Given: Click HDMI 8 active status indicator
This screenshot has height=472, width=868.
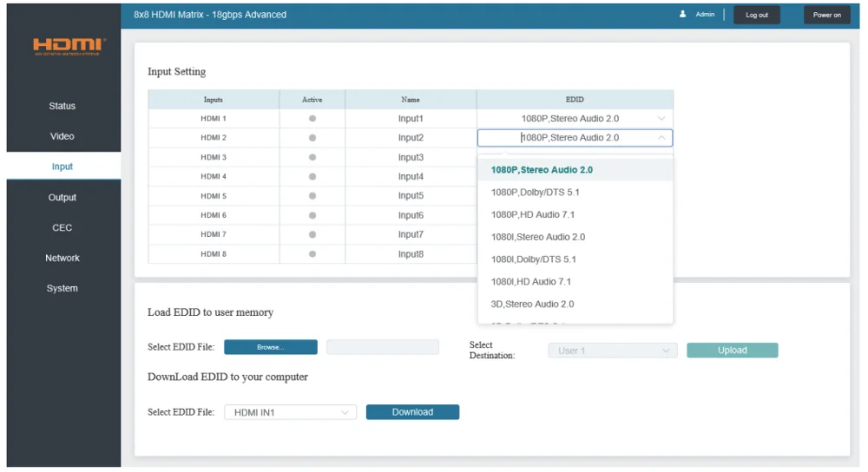Looking at the screenshot, I should click(312, 254).
